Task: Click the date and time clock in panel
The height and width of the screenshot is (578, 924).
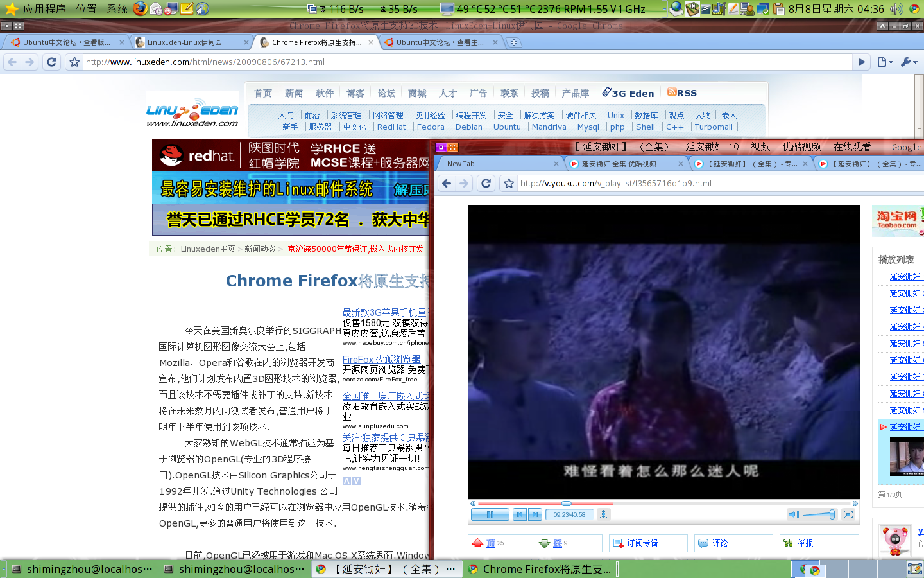Action: pyautogui.click(x=836, y=9)
